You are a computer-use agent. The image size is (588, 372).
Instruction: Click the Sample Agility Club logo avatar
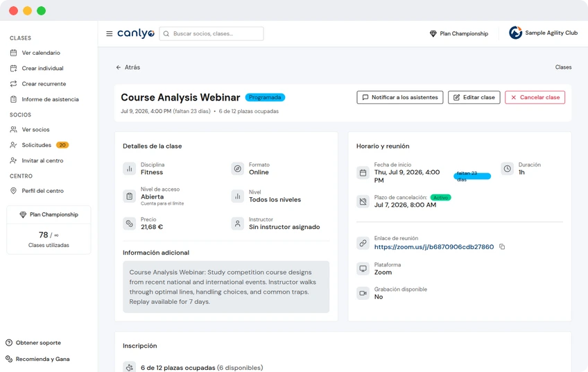tap(516, 33)
